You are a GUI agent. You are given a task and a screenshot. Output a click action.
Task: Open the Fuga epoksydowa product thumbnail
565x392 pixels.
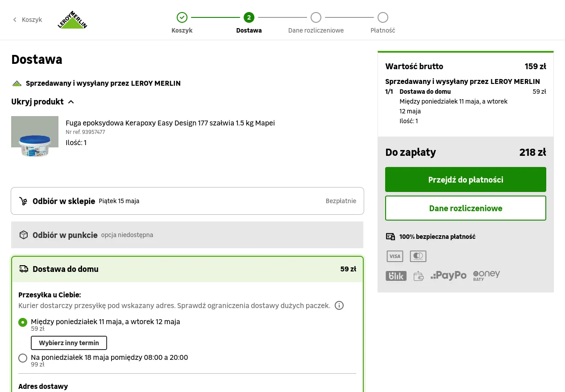[x=35, y=137]
